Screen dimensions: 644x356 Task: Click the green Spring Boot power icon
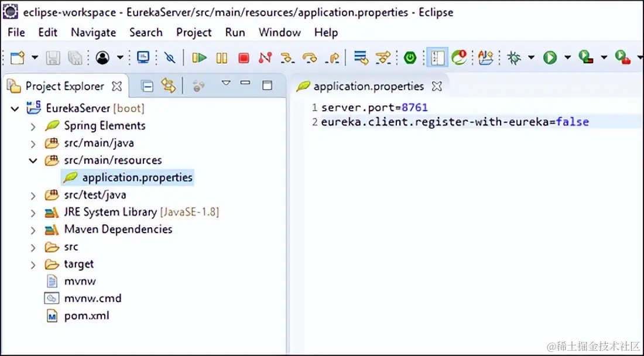click(x=410, y=57)
